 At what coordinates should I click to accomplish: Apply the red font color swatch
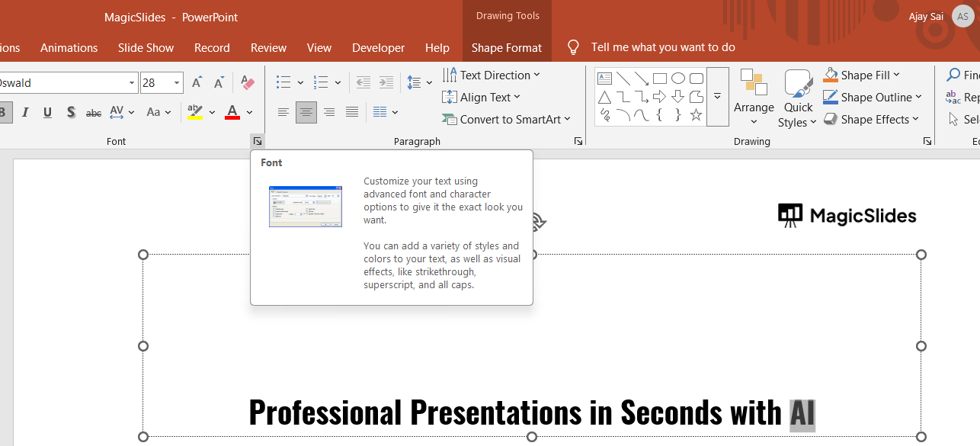point(232,112)
